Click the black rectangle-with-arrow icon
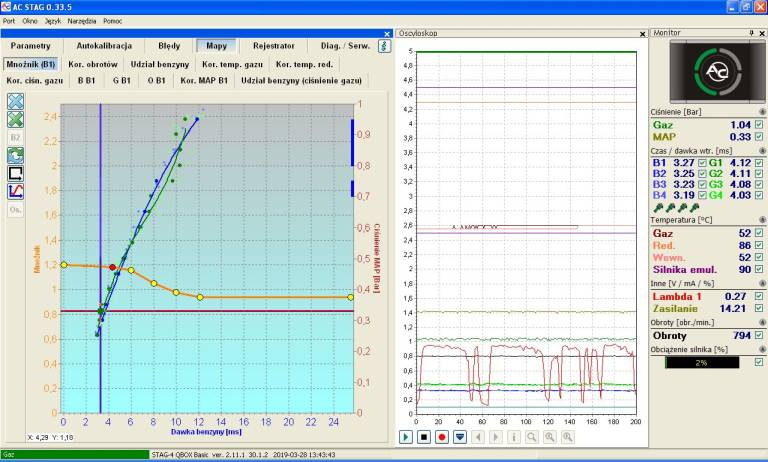This screenshot has height=462, width=768. [x=16, y=173]
